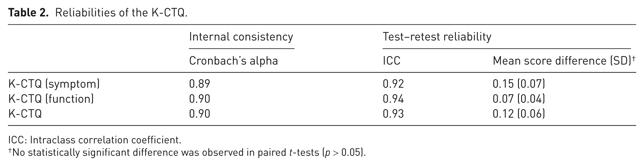Click the Cronbach's alpha column header
The width and height of the screenshot is (644, 166).
[233, 61]
